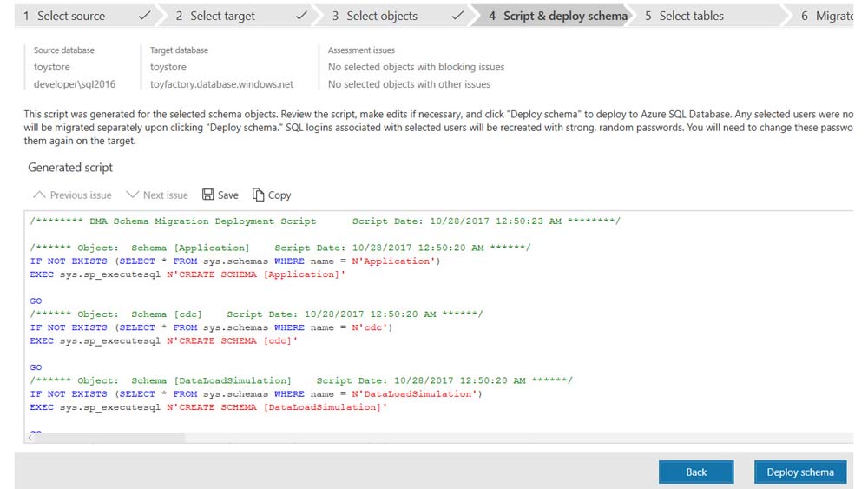Click the Save floppy disk icon
This screenshot has width=868, height=489.
(x=207, y=195)
